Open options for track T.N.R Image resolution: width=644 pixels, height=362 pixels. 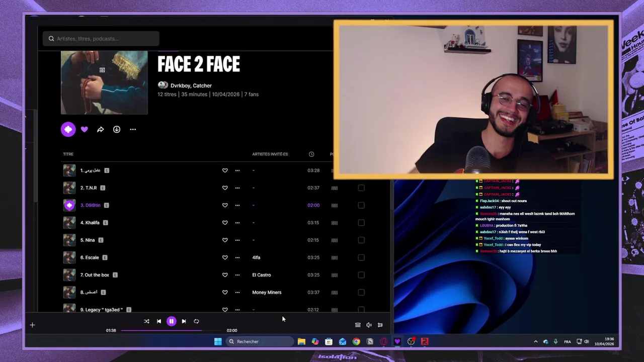(x=237, y=188)
